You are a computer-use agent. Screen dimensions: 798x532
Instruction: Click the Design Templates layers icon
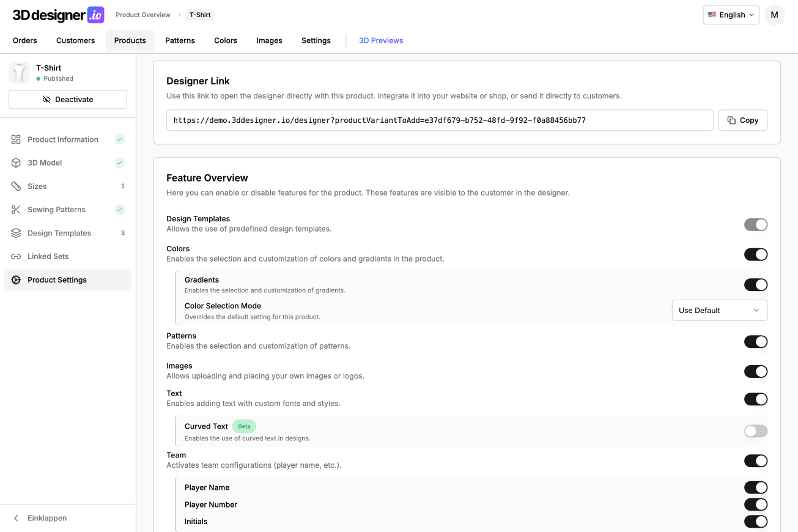(x=16, y=233)
